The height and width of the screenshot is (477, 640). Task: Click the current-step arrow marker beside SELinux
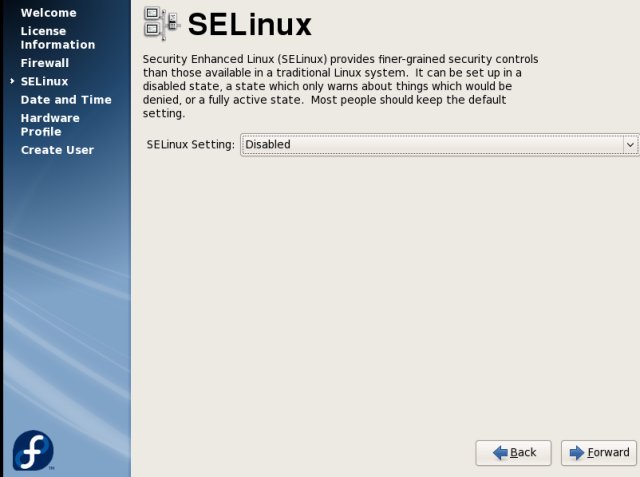(12, 81)
